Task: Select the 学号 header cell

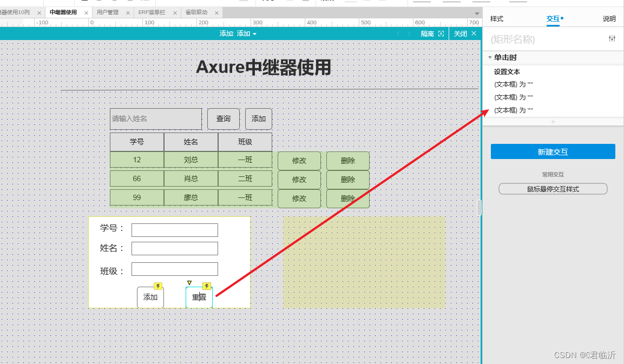Action: click(137, 142)
